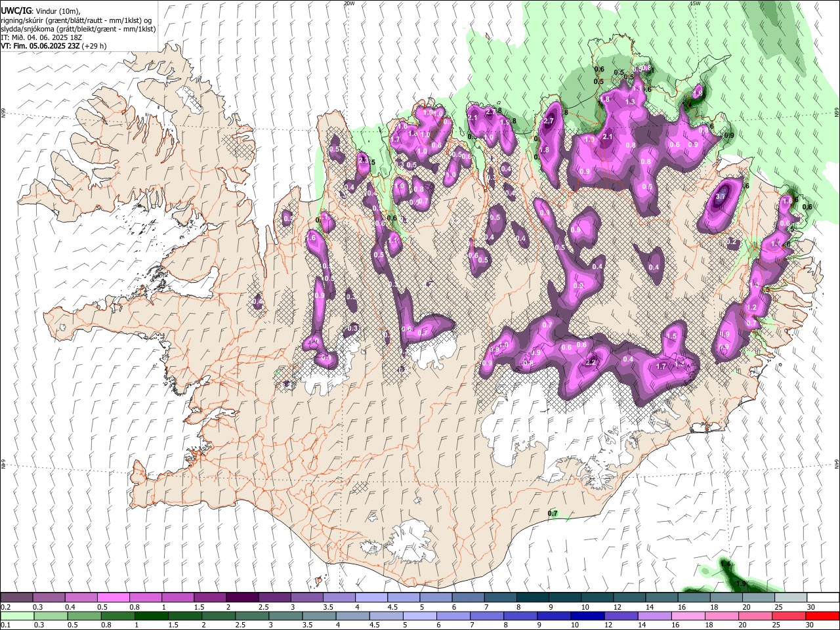The width and height of the screenshot is (840, 630).
Task: Click the white upper-scale swatch starting at 30
Action: click(x=822, y=597)
